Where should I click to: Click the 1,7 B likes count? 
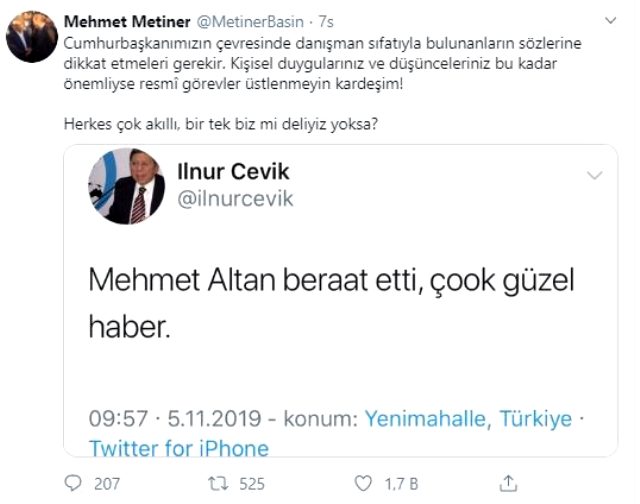[399, 484]
